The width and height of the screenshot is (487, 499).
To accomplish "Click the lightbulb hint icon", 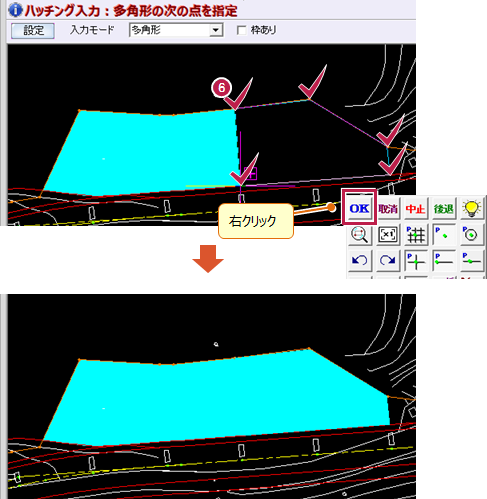I will (x=471, y=208).
